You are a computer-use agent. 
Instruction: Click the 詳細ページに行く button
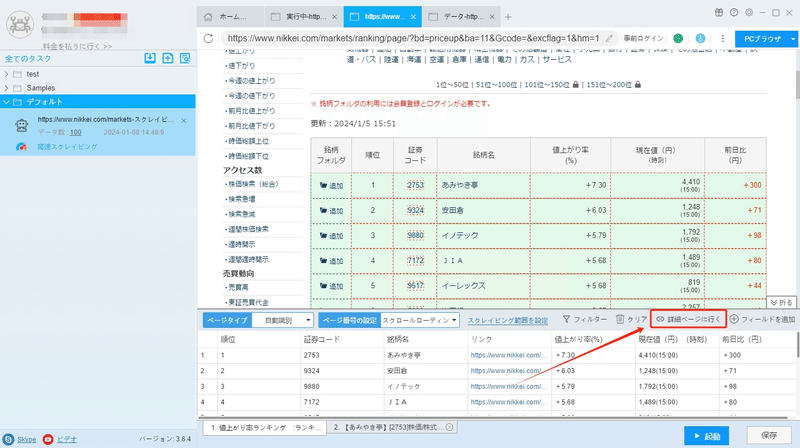pos(688,319)
